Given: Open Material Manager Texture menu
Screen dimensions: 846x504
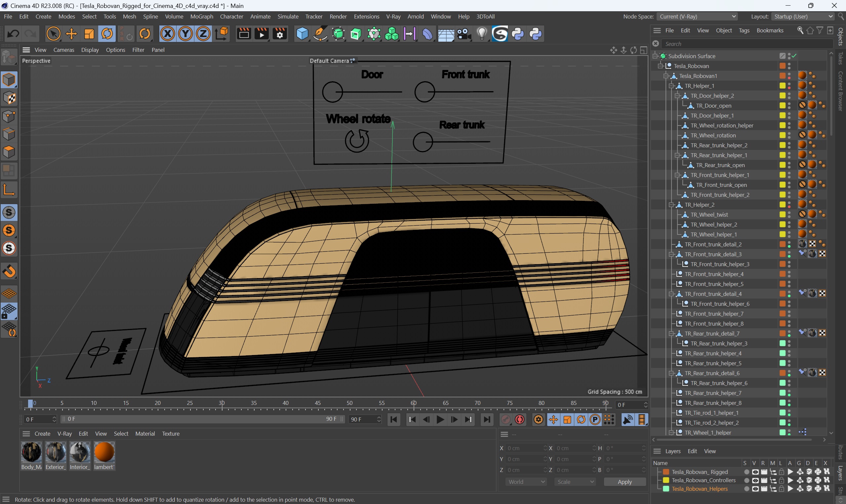Looking at the screenshot, I should pyautogui.click(x=171, y=434).
